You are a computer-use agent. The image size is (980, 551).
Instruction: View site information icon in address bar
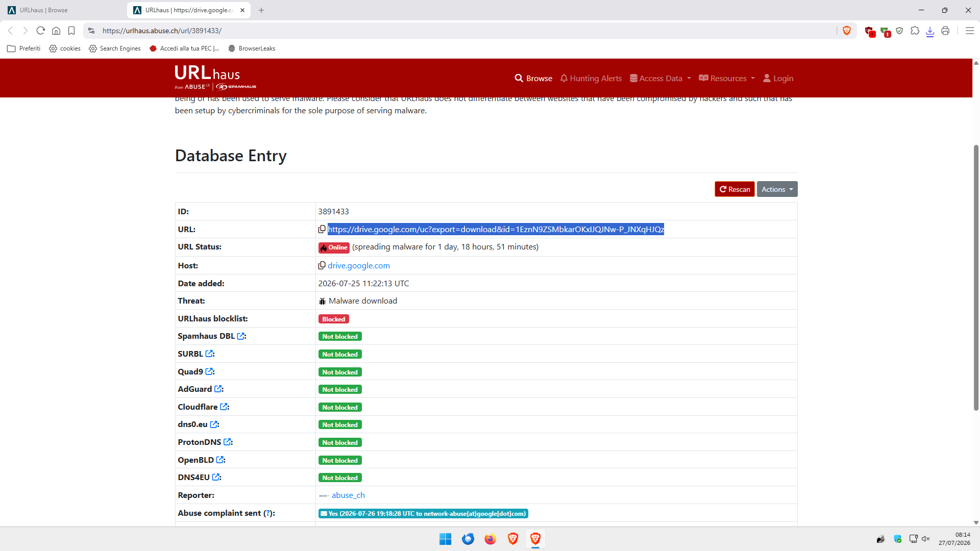[x=91, y=31]
